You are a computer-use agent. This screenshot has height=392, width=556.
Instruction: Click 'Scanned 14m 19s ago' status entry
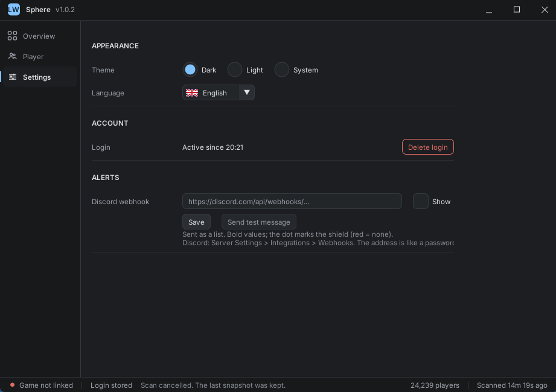[x=512, y=385]
